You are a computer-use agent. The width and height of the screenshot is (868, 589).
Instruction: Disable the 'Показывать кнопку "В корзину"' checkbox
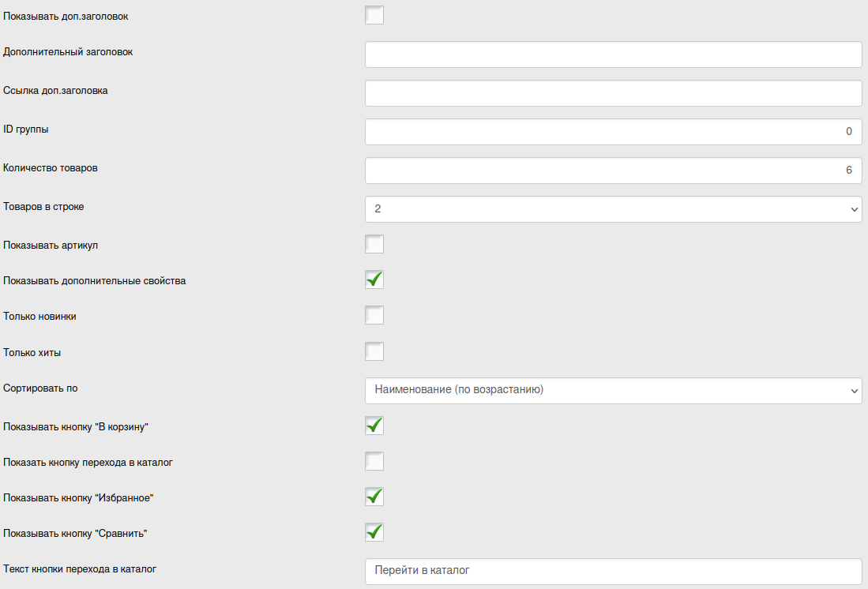tap(374, 426)
